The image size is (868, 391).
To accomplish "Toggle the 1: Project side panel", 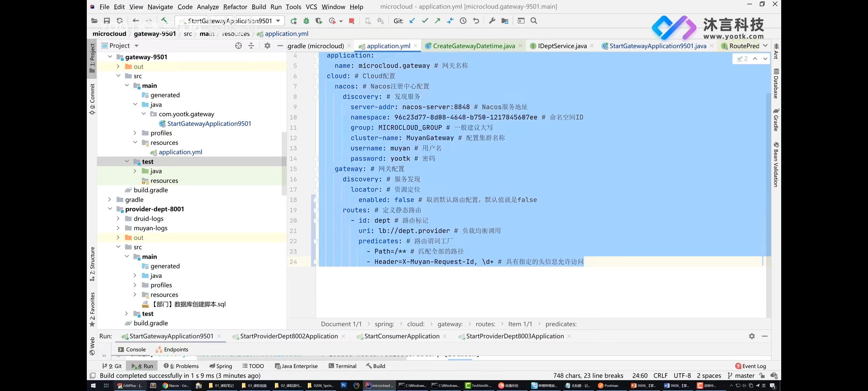I will [x=93, y=58].
